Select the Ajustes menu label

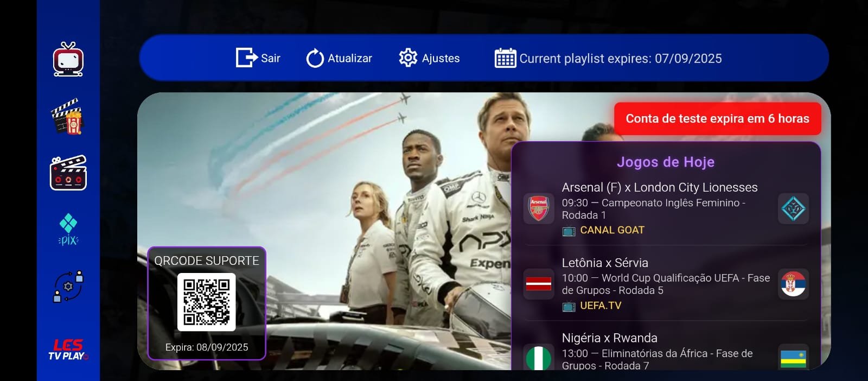tap(441, 58)
